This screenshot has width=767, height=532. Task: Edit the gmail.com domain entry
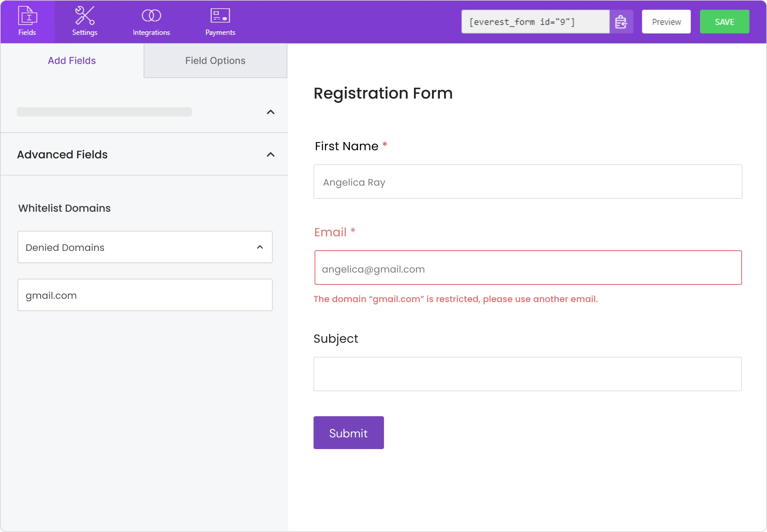(145, 295)
